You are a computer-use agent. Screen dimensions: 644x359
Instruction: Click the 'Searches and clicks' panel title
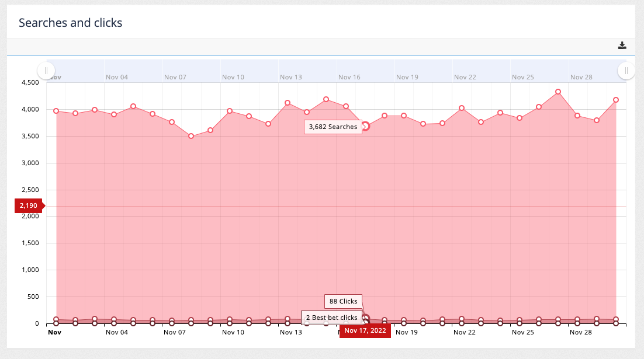pyautogui.click(x=70, y=22)
